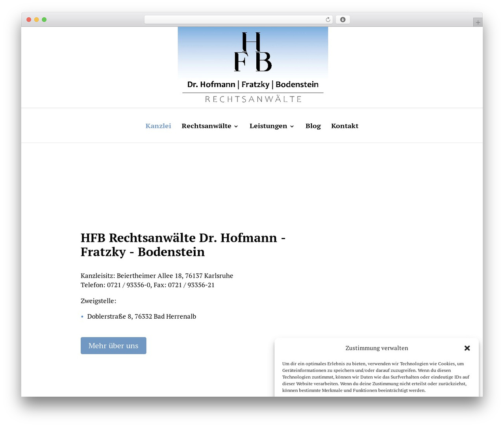Click the Zweigstelle label
This screenshot has width=504, height=427.
coord(98,301)
